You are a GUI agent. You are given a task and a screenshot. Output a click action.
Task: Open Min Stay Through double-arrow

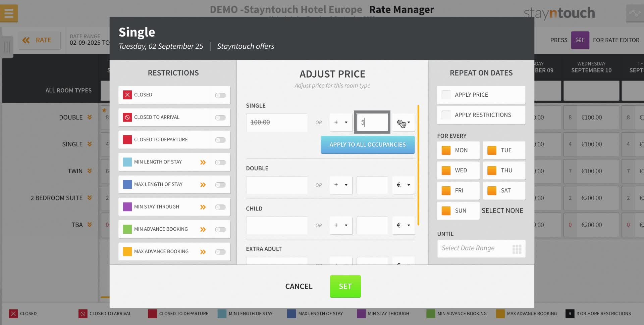point(203,207)
